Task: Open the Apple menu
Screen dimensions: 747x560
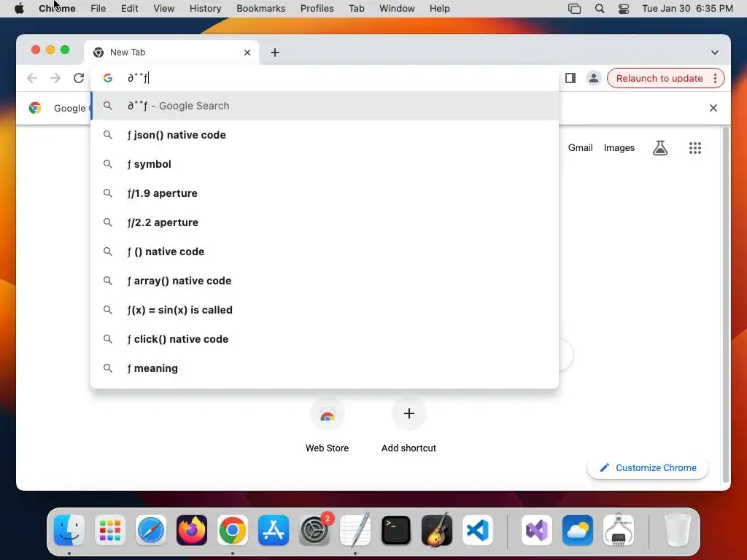Action: [x=19, y=9]
